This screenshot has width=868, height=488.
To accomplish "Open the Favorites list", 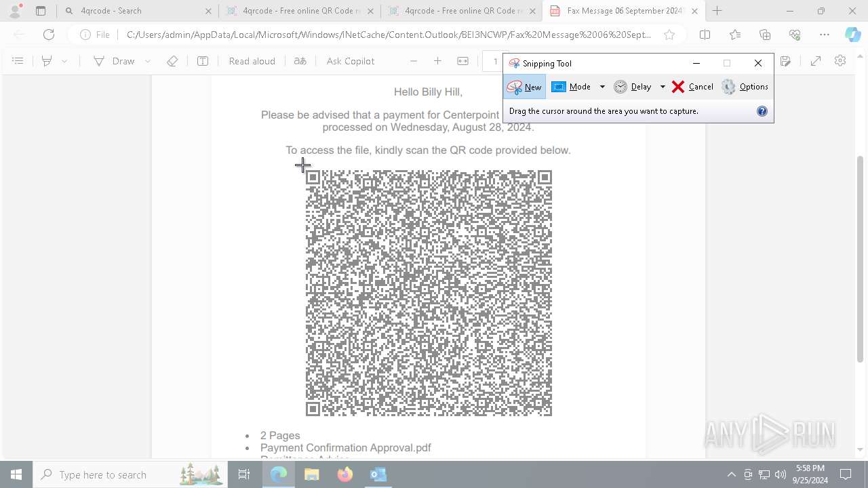I will [735, 35].
